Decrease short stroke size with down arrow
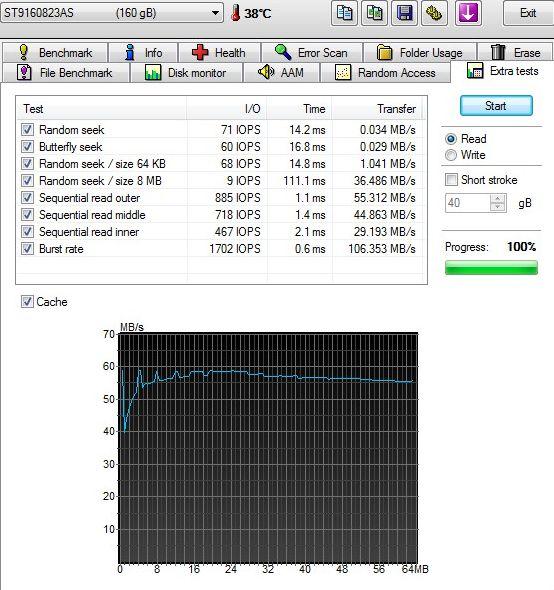Image resolution: width=554 pixels, height=590 pixels. click(x=498, y=207)
